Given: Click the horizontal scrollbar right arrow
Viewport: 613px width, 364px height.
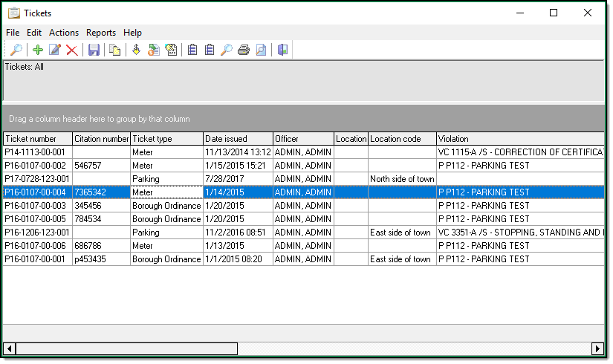Looking at the screenshot, I should pos(597,348).
